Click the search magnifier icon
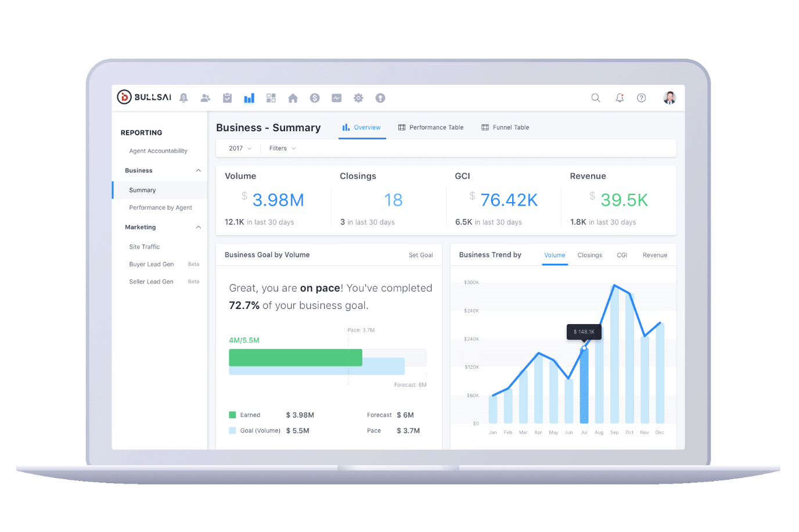Image resolution: width=799 pixels, height=532 pixels. (596, 98)
